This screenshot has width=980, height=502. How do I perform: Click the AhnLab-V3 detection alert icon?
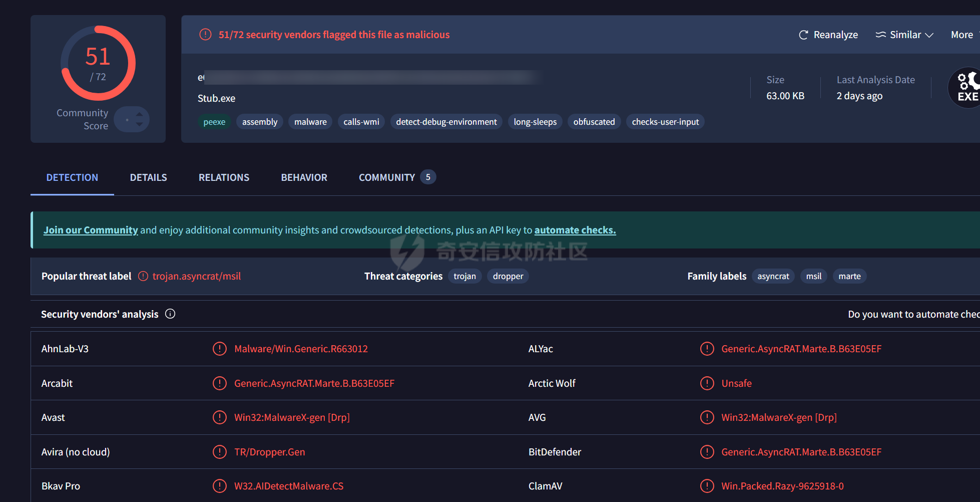(220, 349)
